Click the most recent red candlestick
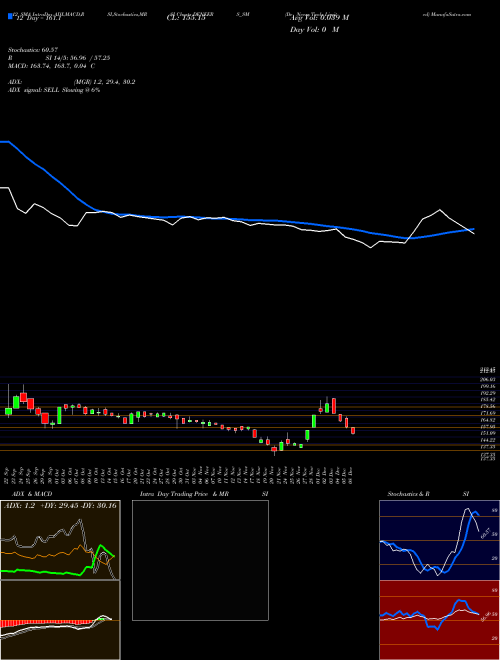 pos(353,430)
